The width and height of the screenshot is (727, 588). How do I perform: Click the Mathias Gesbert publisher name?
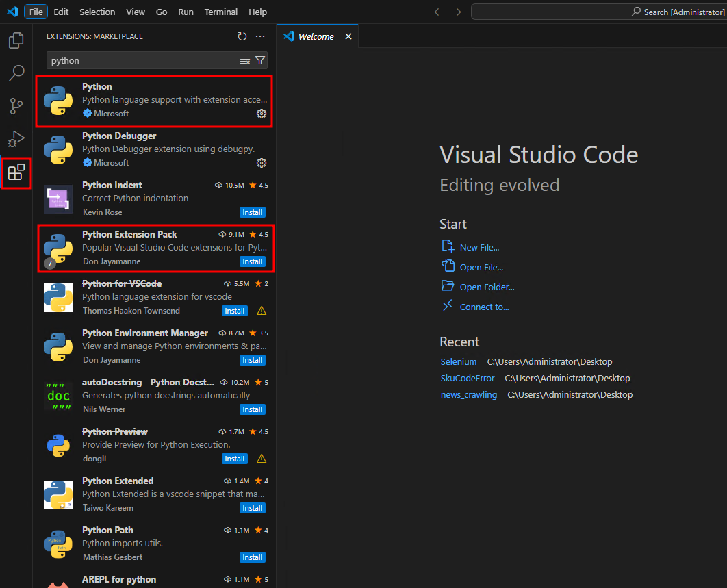pyautogui.click(x=113, y=557)
